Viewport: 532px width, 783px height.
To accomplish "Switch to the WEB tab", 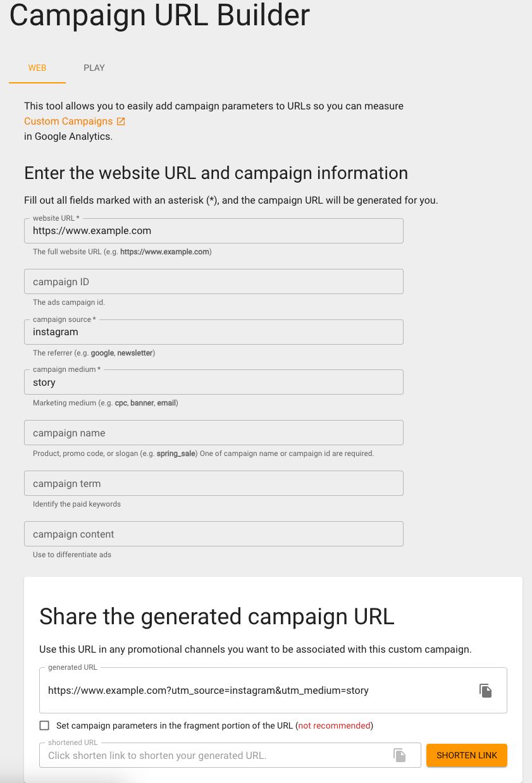I will pyautogui.click(x=37, y=68).
